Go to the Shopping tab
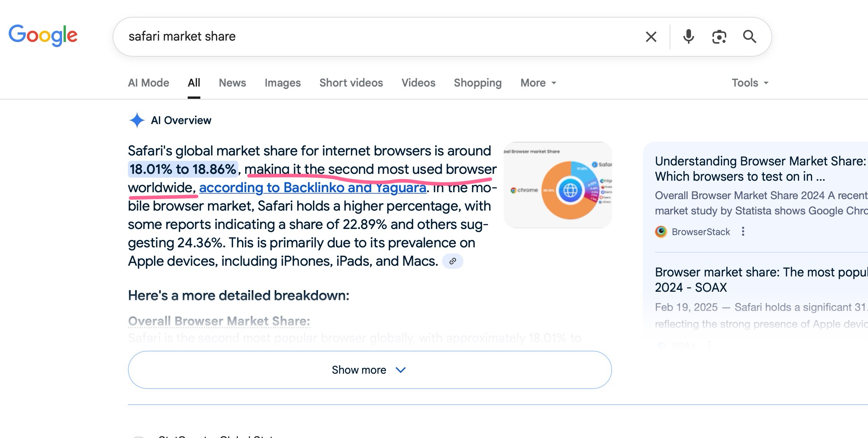 (477, 83)
